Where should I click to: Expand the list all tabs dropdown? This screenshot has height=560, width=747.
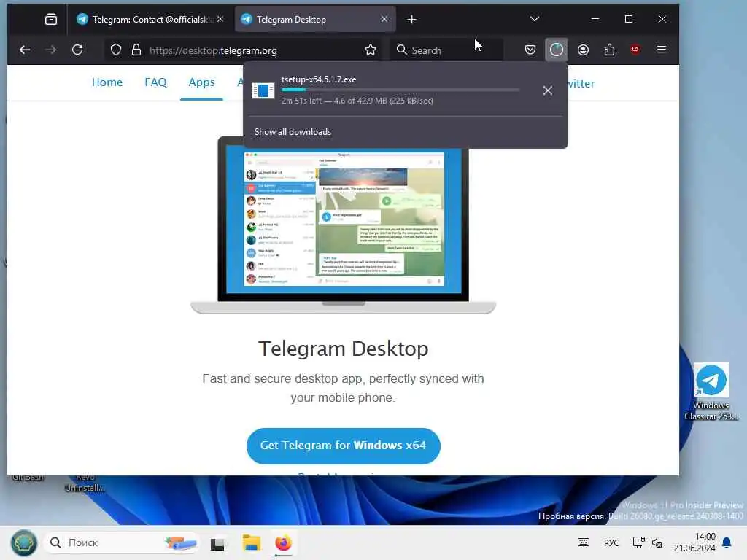[535, 19]
